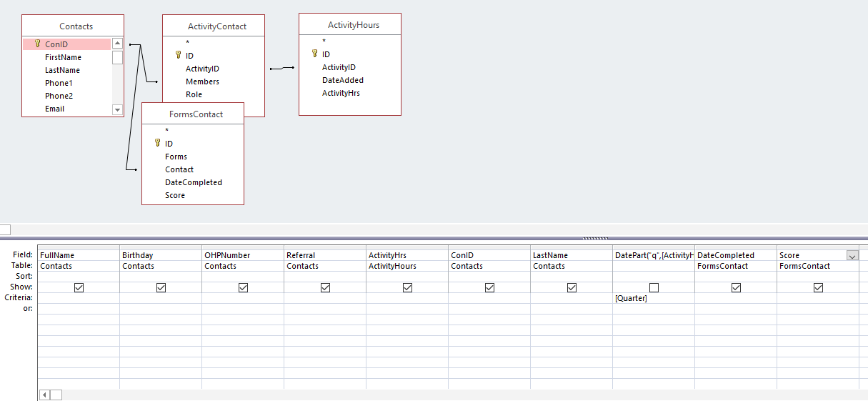Screen dimensions: 868x401
Task: Select Contact field in FormsContact
Action: (x=179, y=169)
